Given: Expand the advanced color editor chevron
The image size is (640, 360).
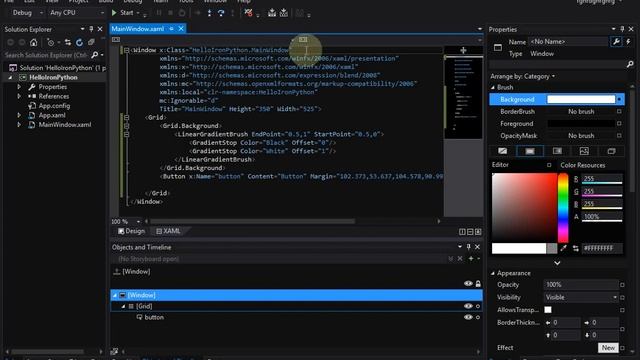Looking at the screenshot, I should [x=557, y=263].
